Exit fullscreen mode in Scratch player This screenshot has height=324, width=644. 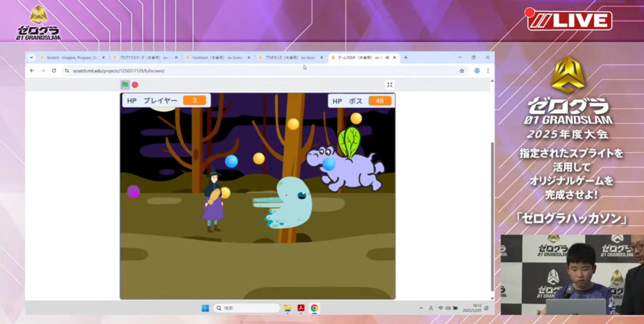click(390, 85)
